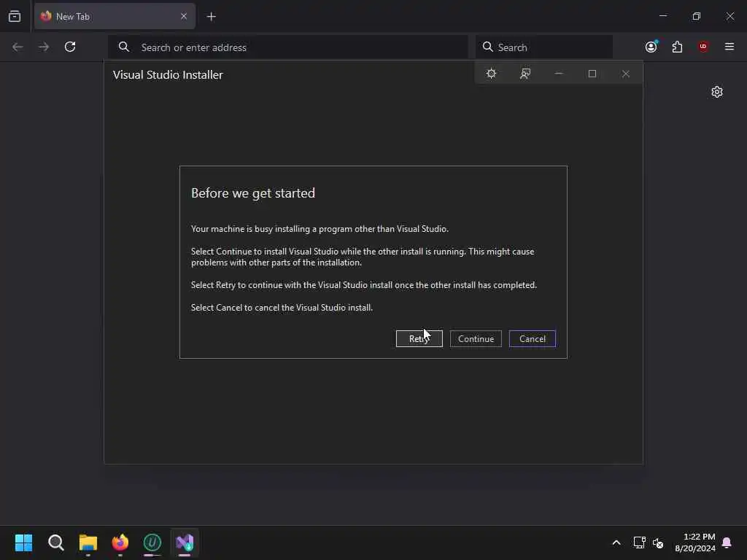Image resolution: width=747 pixels, height=560 pixels.
Task: Go back in Firefox
Action: 18,47
